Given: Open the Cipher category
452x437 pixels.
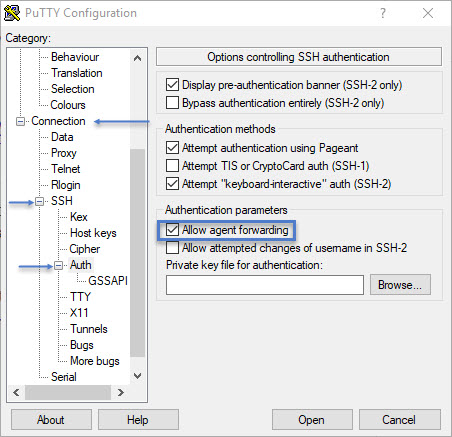Looking at the screenshot, I should click(85, 249).
